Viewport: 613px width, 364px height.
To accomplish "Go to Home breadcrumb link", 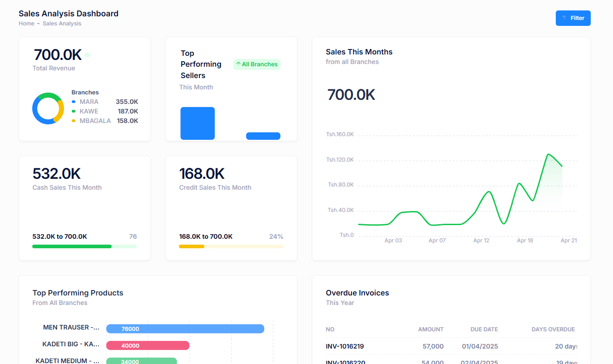I will tap(26, 24).
